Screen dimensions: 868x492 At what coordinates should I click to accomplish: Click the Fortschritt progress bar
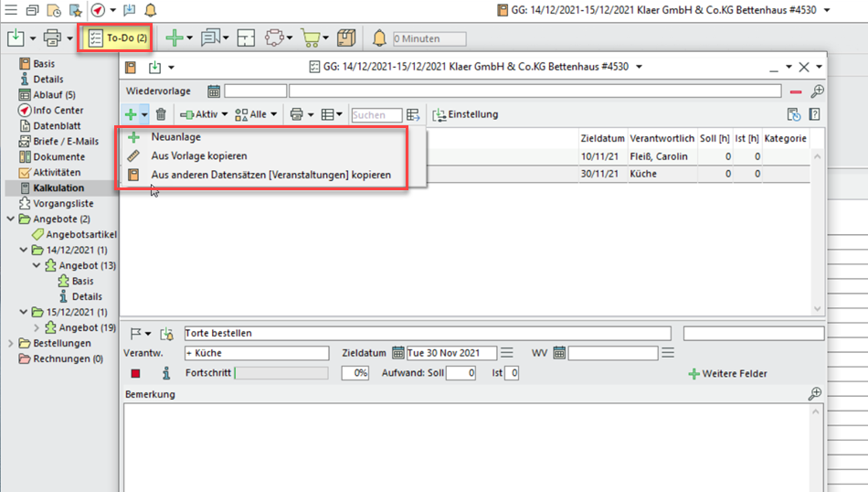(x=281, y=373)
